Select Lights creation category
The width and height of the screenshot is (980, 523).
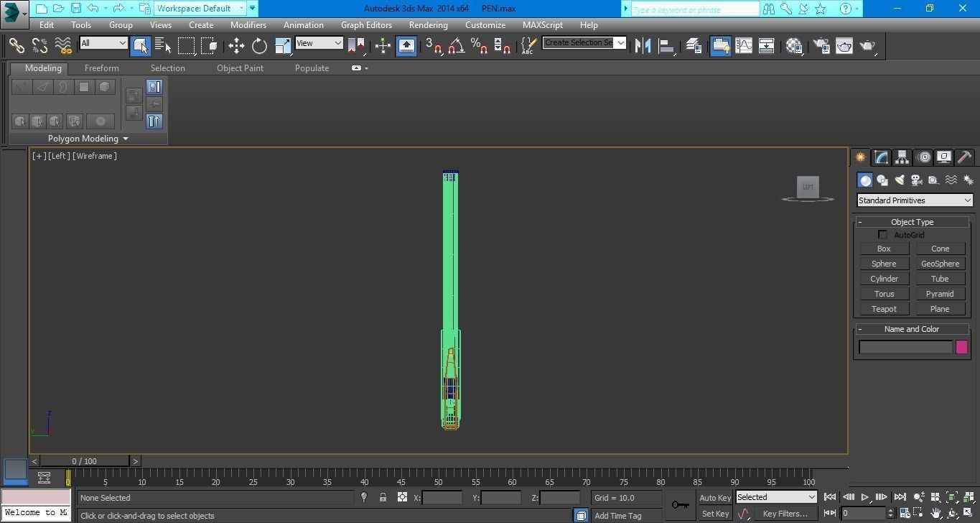click(x=900, y=180)
